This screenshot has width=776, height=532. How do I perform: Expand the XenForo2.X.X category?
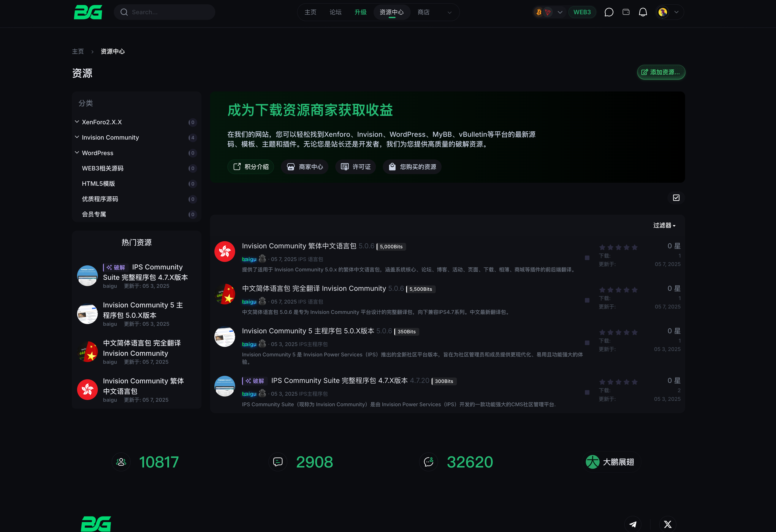click(77, 122)
